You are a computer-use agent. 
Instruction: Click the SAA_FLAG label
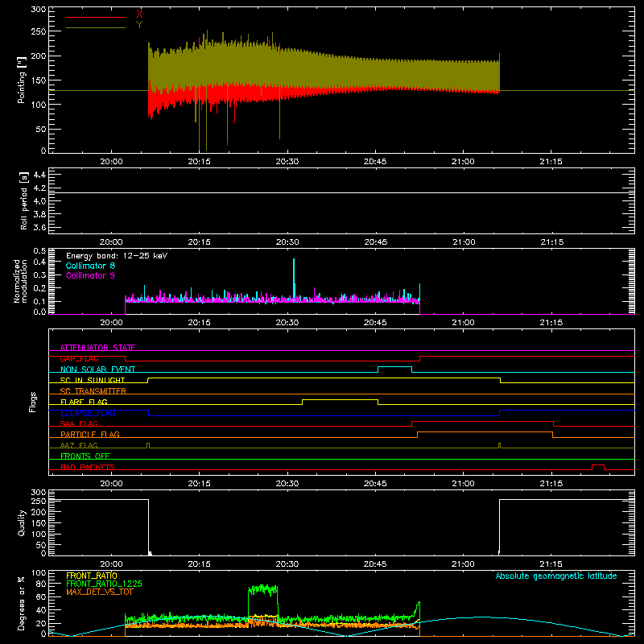79,423
